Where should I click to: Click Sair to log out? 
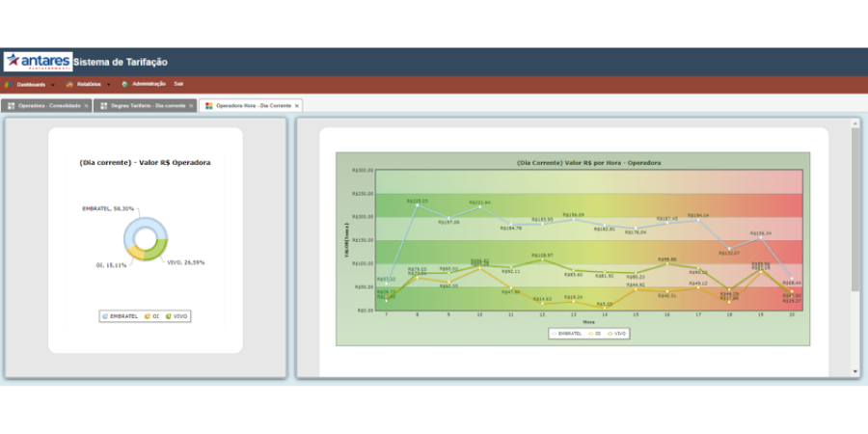tap(179, 84)
